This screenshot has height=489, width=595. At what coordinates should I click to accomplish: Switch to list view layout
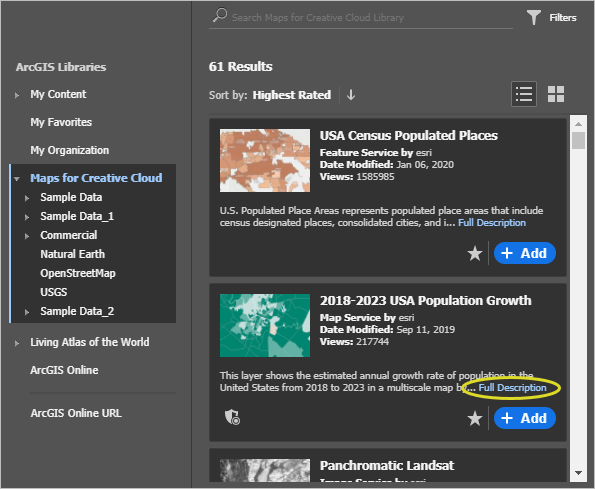[x=524, y=94]
